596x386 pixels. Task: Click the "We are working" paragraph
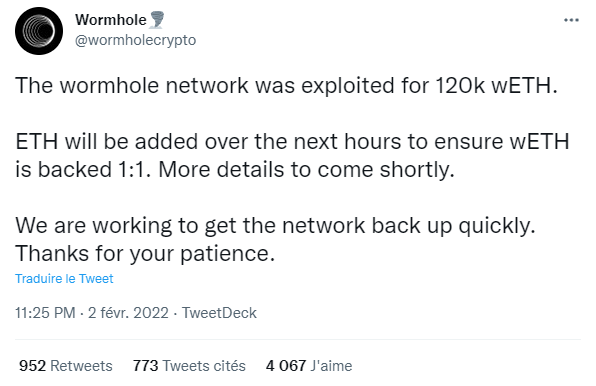(275, 239)
